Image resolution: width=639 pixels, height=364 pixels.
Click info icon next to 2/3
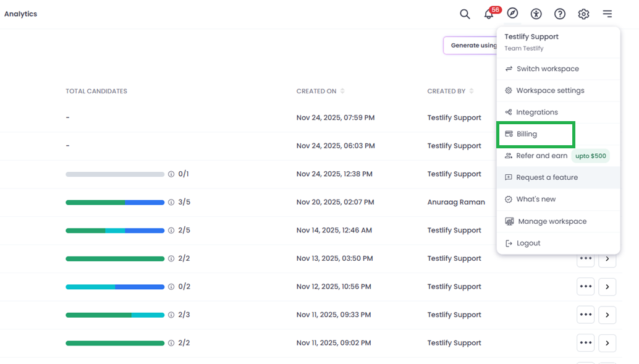(x=171, y=315)
